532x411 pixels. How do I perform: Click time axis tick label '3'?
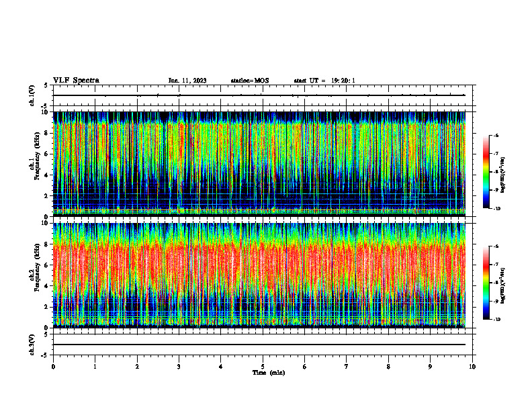[x=179, y=367]
